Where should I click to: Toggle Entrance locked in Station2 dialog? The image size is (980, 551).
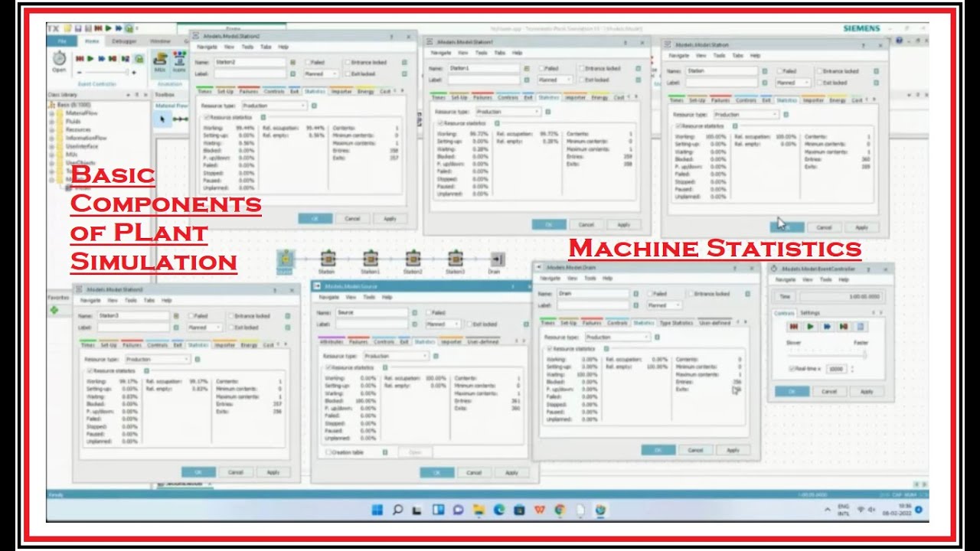[347, 62]
